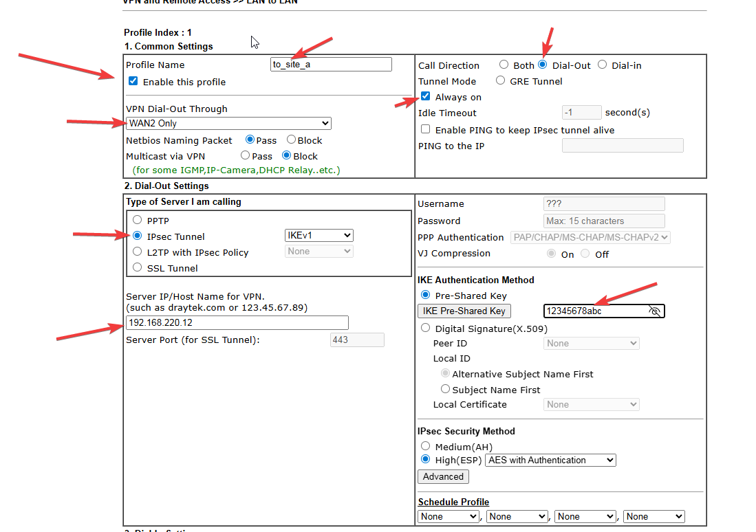Screen dimensions: 756x532
Task: Set Netbios Naming Packet to Pass
Action: 250,140
